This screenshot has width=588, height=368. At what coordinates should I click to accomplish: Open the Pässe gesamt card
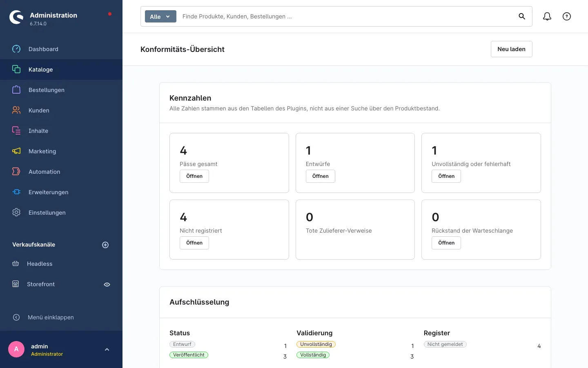pos(194,176)
